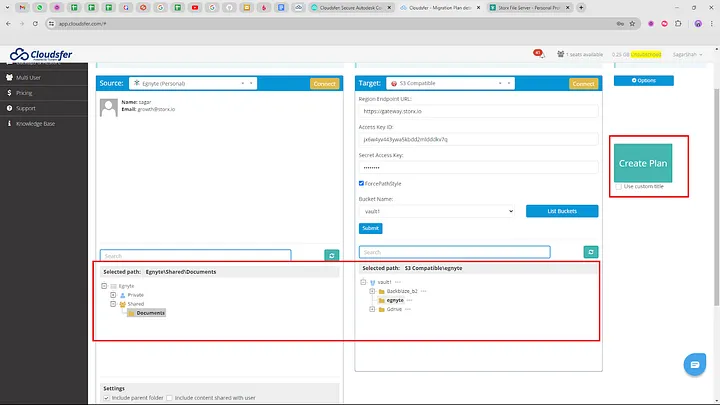The image size is (720, 405).
Task: Open Gmail pinned tab
Action: tap(22, 7)
